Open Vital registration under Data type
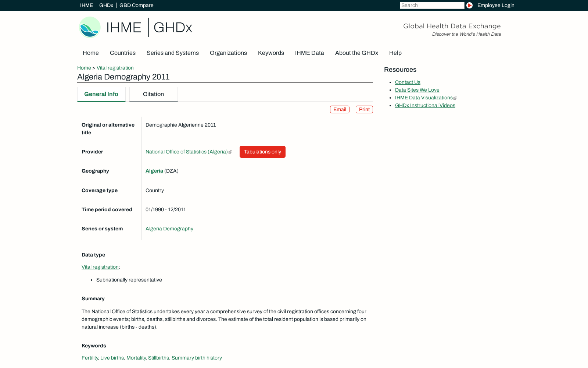The width and height of the screenshot is (588, 368). [x=100, y=267]
